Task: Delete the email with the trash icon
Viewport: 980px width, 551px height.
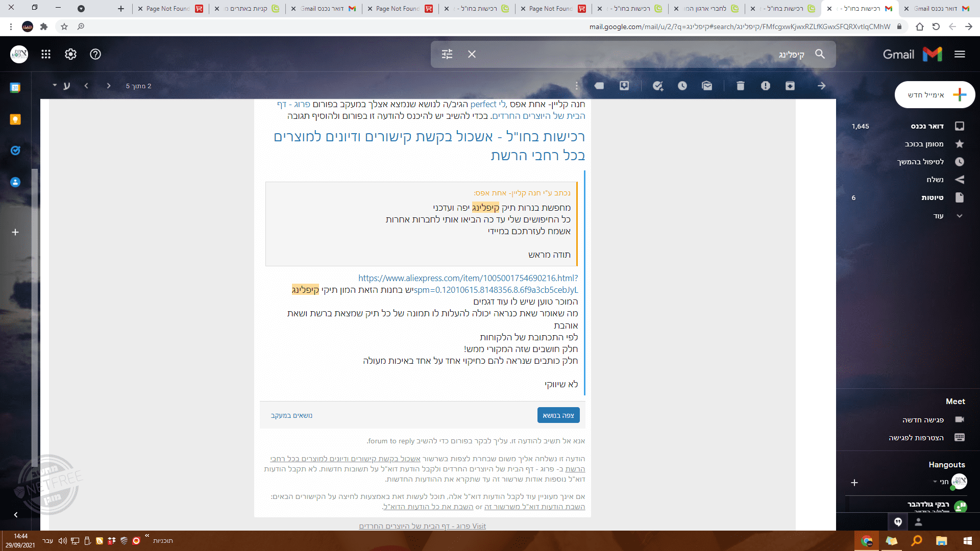Action: pos(740,86)
